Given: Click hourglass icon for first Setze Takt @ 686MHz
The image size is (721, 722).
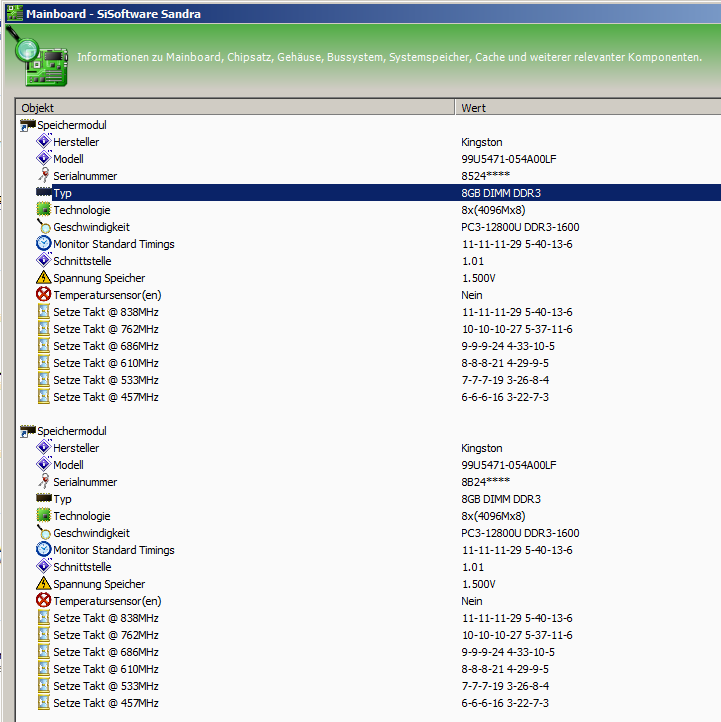Looking at the screenshot, I should click(44, 345).
